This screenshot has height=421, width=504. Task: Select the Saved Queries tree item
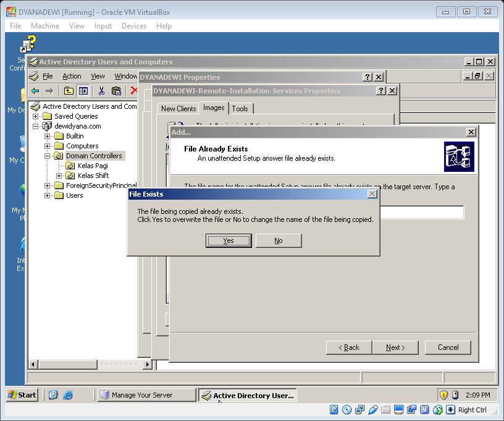click(76, 116)
